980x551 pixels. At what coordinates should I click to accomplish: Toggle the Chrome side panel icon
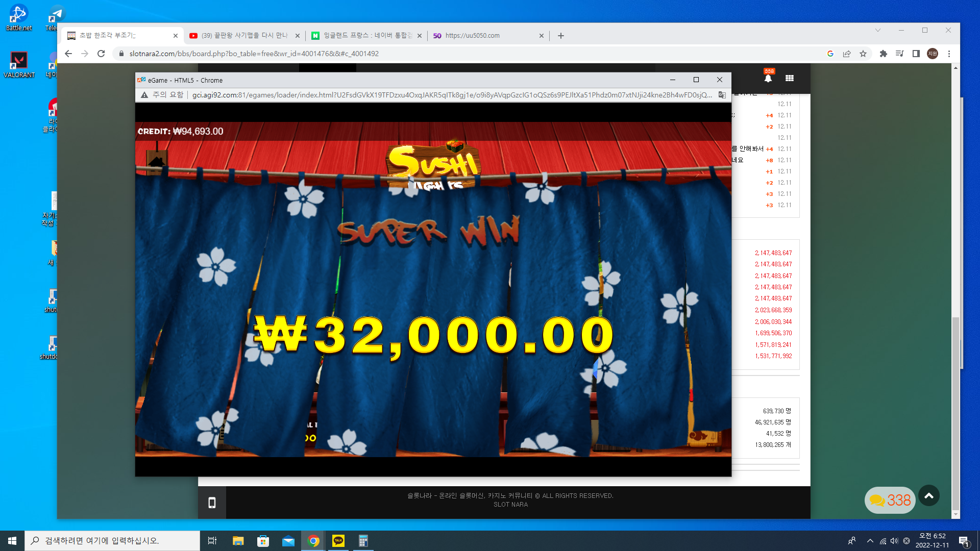coord(916,54)
